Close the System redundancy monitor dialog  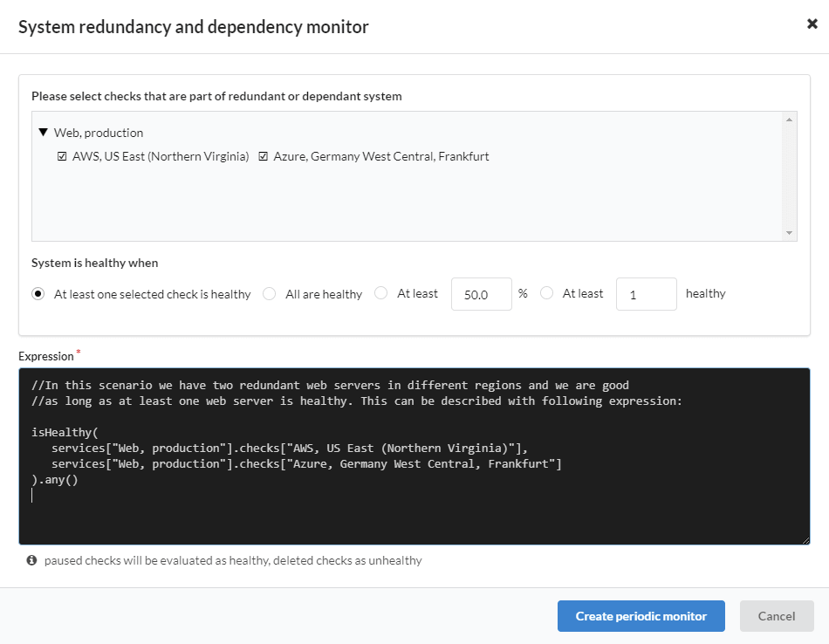coord(812,24)
